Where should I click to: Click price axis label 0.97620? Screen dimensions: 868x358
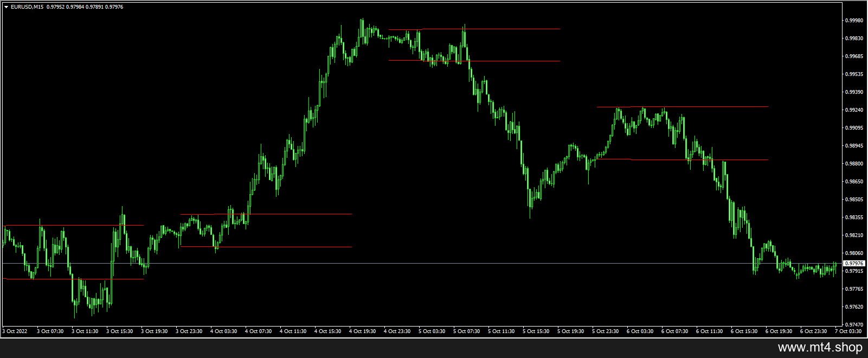[854, 307]
